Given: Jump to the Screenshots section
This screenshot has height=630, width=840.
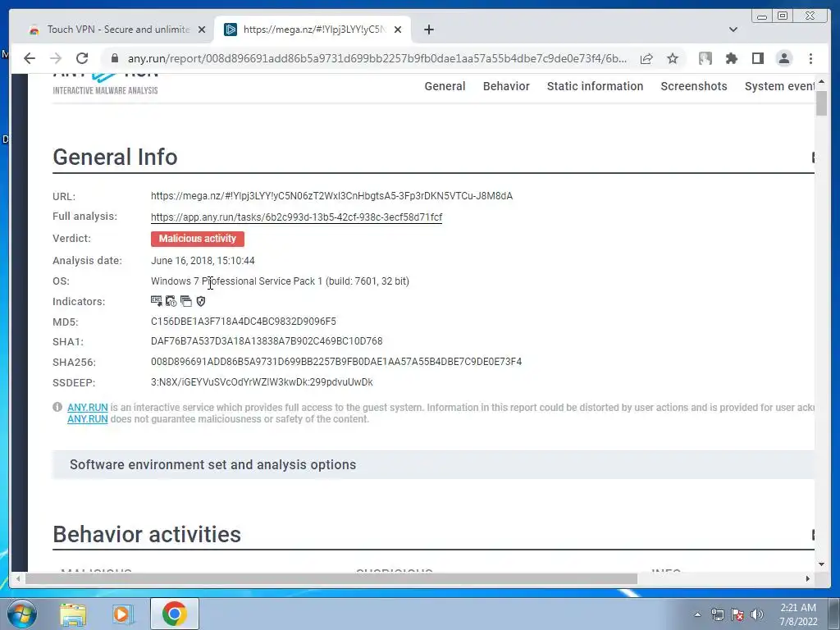Looking at the screenshot, I should pos(694,86).
